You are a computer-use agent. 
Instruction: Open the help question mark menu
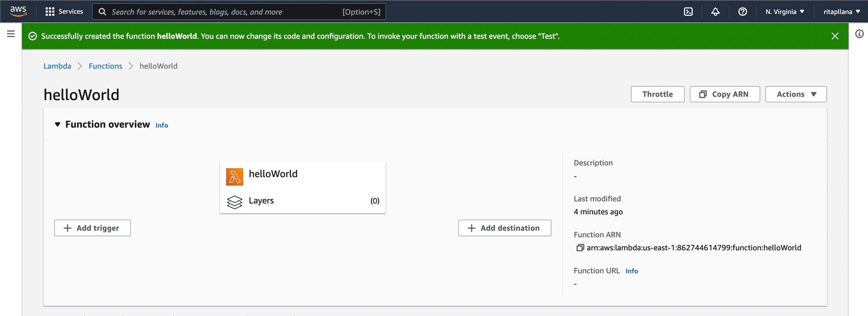tap(742, 12)
